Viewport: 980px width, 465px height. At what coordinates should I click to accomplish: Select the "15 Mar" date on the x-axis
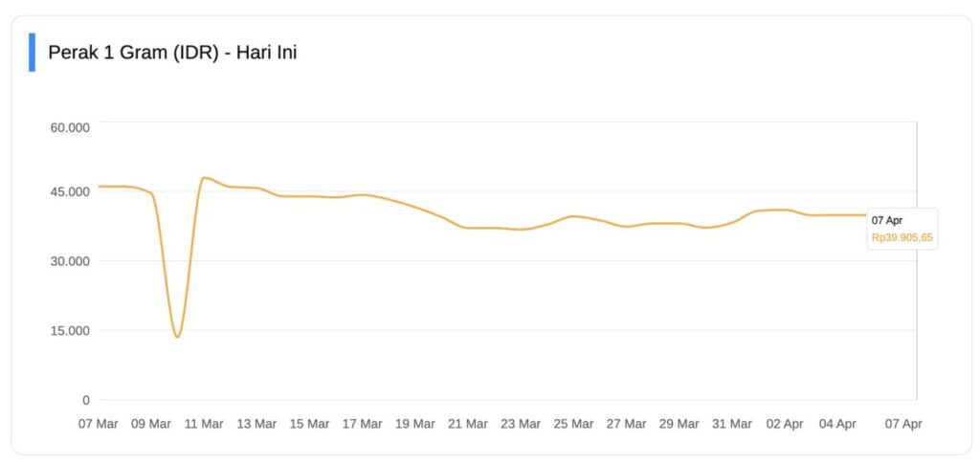[x=309, y=423]
